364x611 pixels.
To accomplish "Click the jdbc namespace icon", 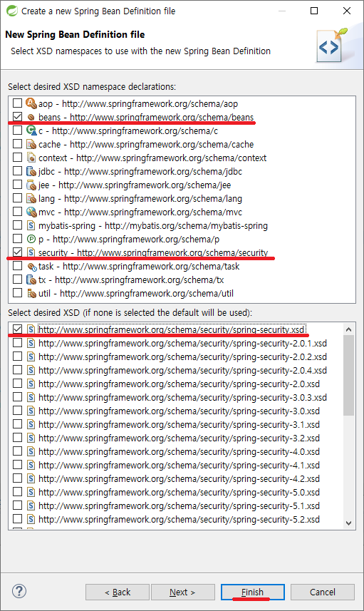I will coord(31,171).
